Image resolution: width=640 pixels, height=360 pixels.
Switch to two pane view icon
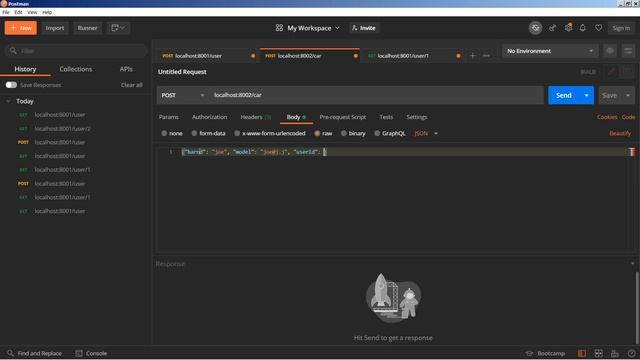598,353
